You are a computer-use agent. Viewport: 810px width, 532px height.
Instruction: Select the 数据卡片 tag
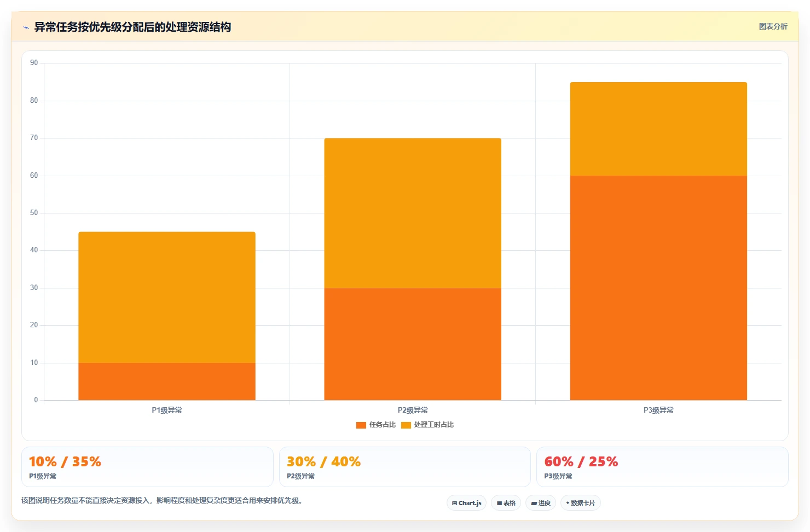click(580, 503)
